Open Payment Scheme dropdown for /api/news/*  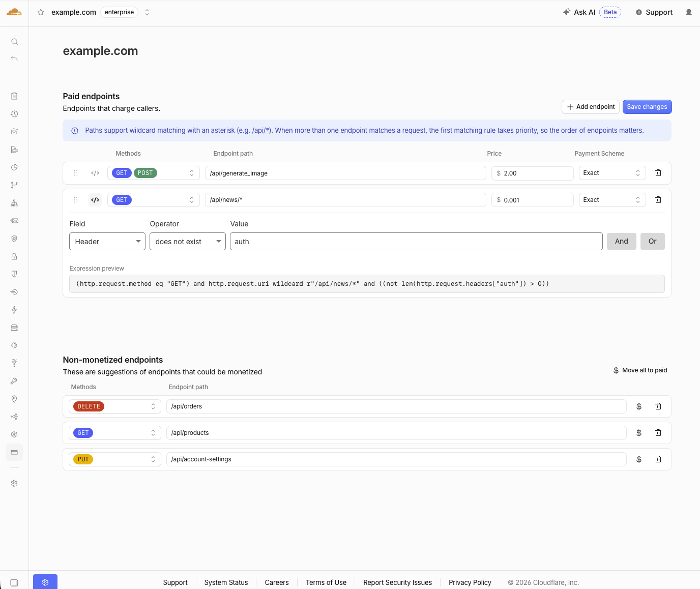click(x=612, y=200)
